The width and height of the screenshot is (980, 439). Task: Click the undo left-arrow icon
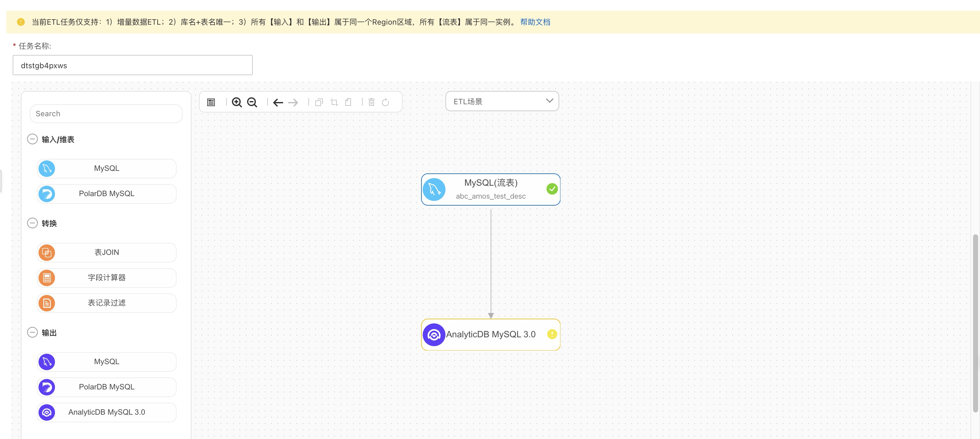[278, 102]
